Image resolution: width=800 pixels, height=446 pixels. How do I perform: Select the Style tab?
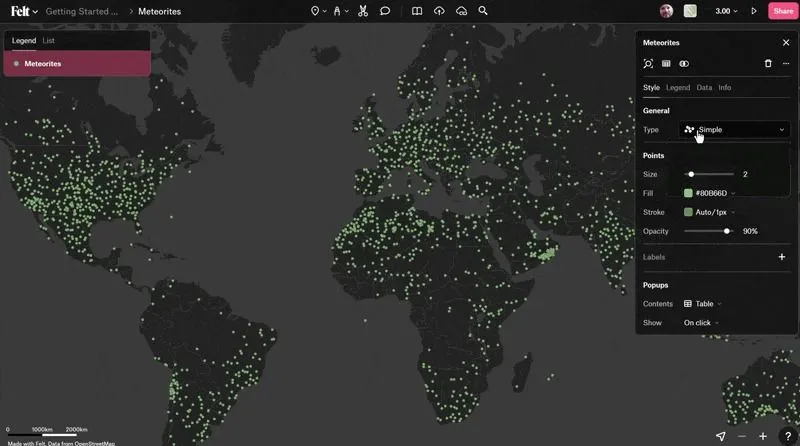pos(651,88)
